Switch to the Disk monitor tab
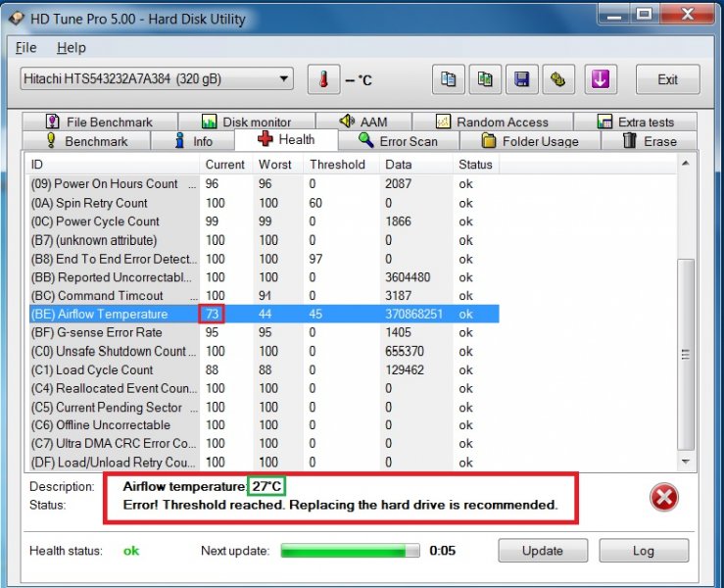The image size is (724, 588). pos(247,122)
